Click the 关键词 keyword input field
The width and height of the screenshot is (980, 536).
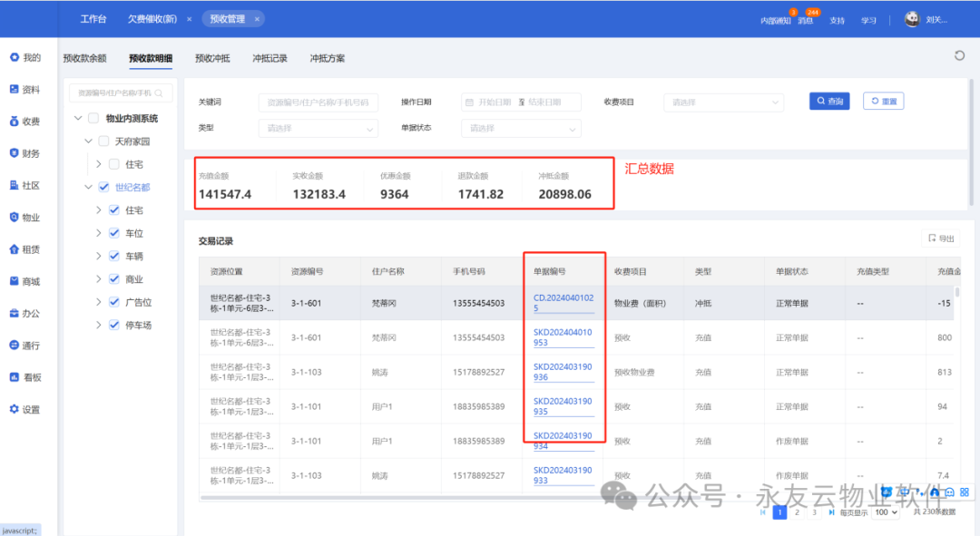pos(318,102)
